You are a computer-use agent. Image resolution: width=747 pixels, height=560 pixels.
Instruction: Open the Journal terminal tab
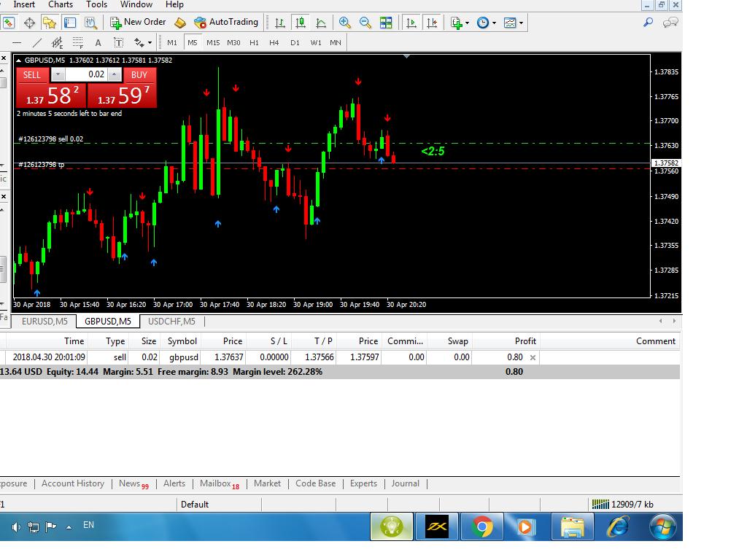click(406, 483)
